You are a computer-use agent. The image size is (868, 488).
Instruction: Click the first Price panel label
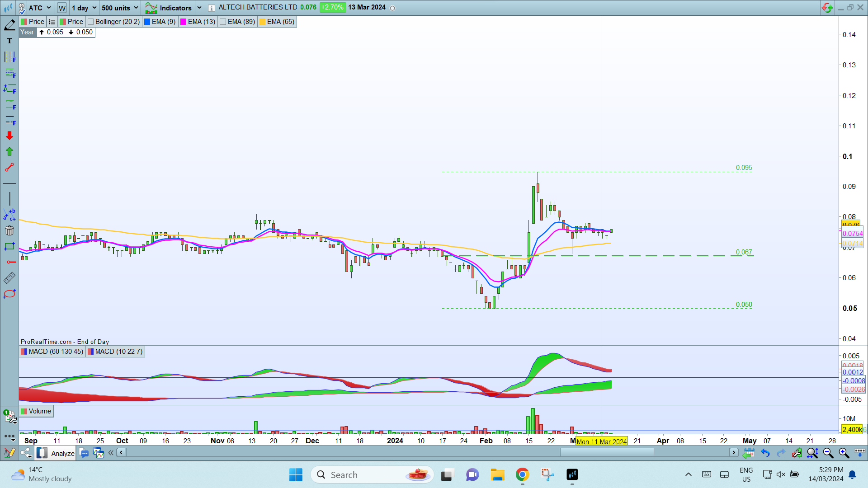33,22
